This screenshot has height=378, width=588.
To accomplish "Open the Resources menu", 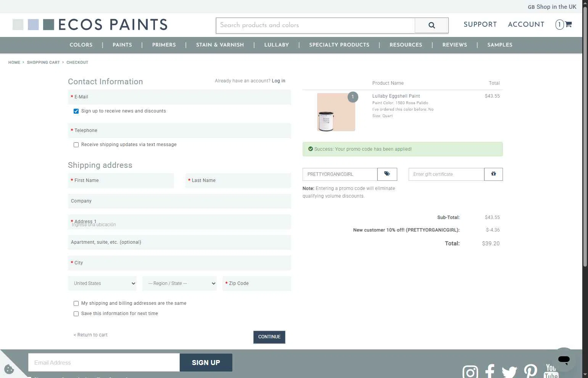I will tap(406, 45).
